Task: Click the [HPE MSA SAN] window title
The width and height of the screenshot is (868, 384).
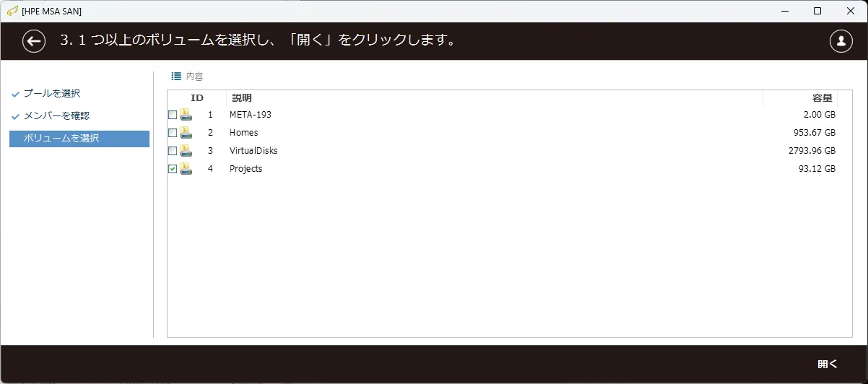Action: click(51, 12)
